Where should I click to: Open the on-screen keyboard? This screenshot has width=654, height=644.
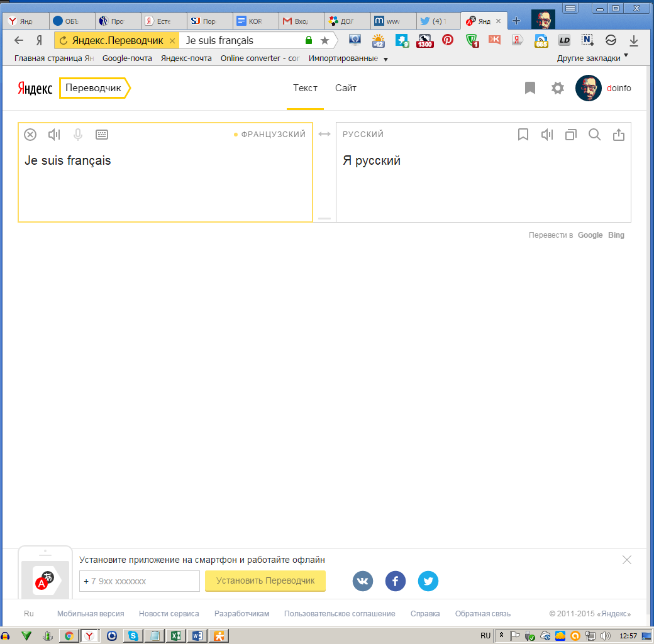coord(102,135)
